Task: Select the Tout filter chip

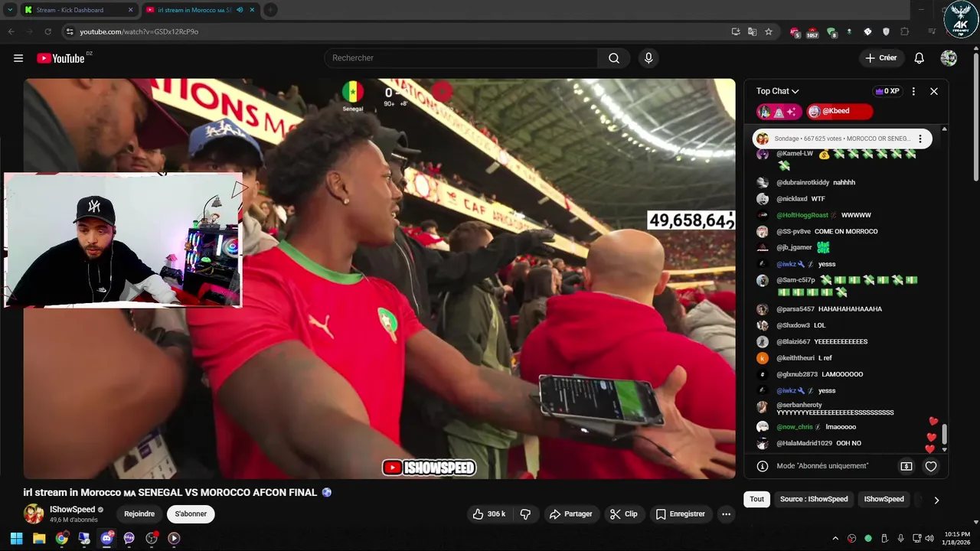Action: [756, 499]
